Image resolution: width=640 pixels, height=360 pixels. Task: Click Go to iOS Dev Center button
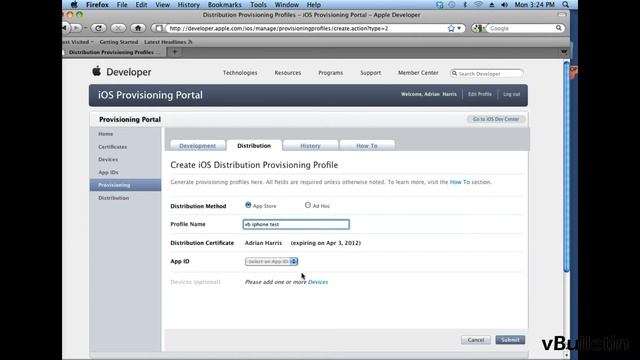coord(496,119)
